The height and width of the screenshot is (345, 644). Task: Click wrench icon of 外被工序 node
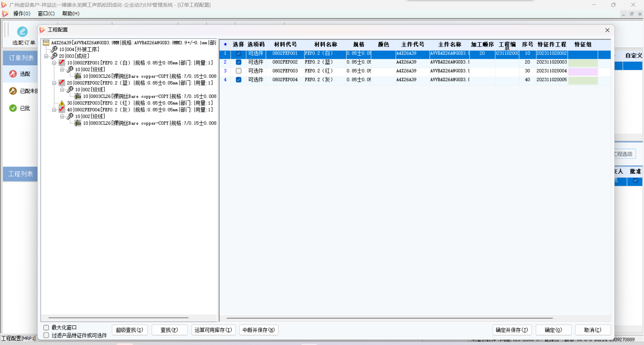[54, 49]
